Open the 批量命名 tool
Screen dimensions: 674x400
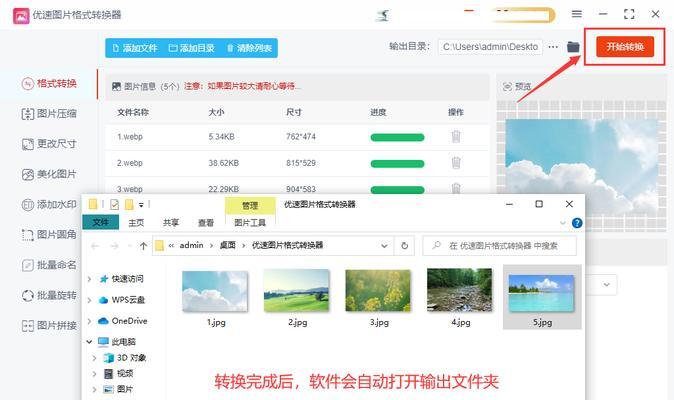pos(49,265)
